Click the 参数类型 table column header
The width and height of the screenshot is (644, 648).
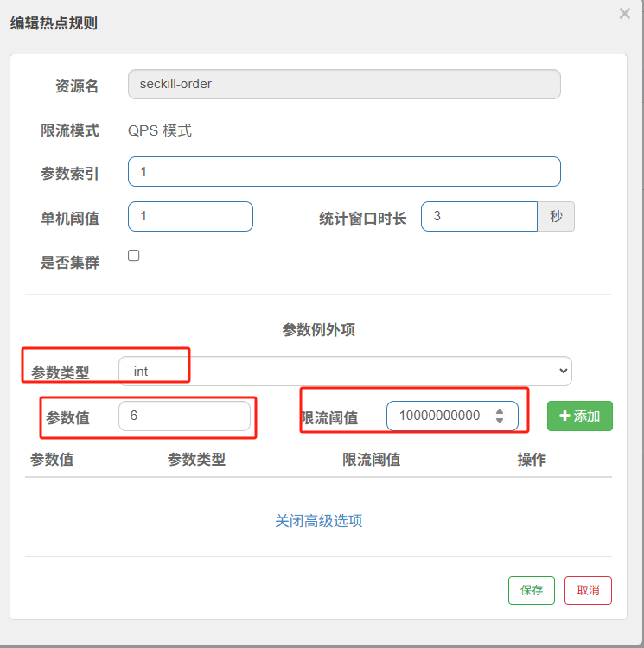point(196,460)
